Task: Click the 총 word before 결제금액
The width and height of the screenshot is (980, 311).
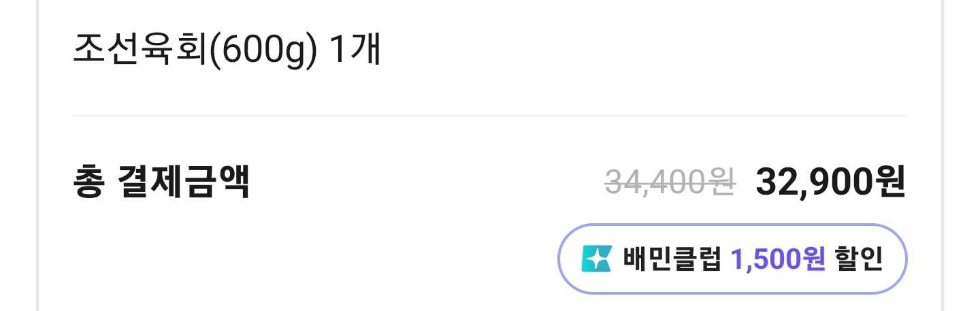Action: click(87, 182)
